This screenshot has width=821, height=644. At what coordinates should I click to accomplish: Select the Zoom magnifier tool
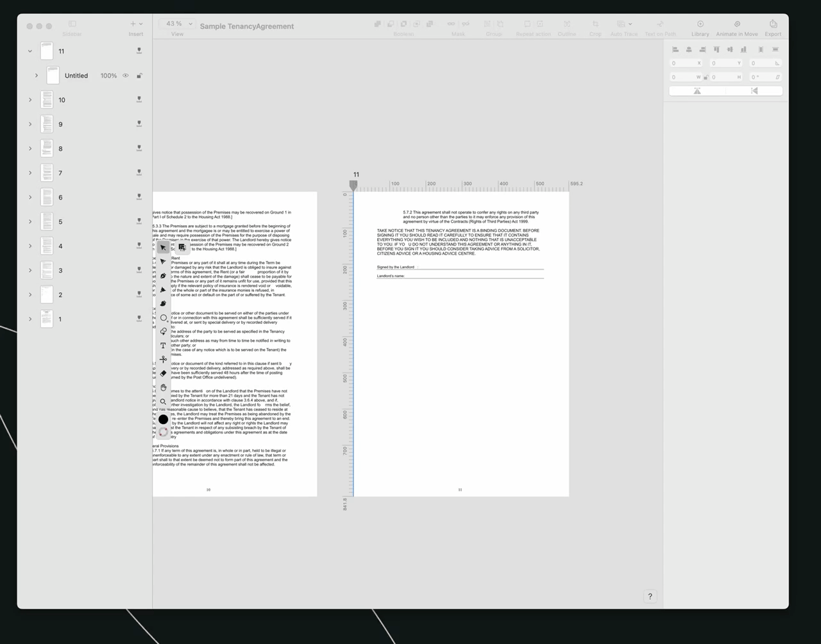(x=163, y=402)
